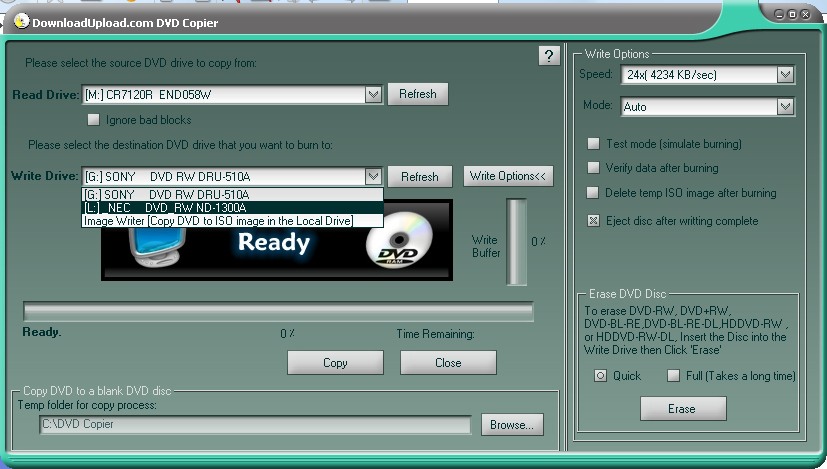The height and width of the screenshot is (469, 827).
Task: Enable Test mode (simulate burning)
Action: [x=594, y=143]
